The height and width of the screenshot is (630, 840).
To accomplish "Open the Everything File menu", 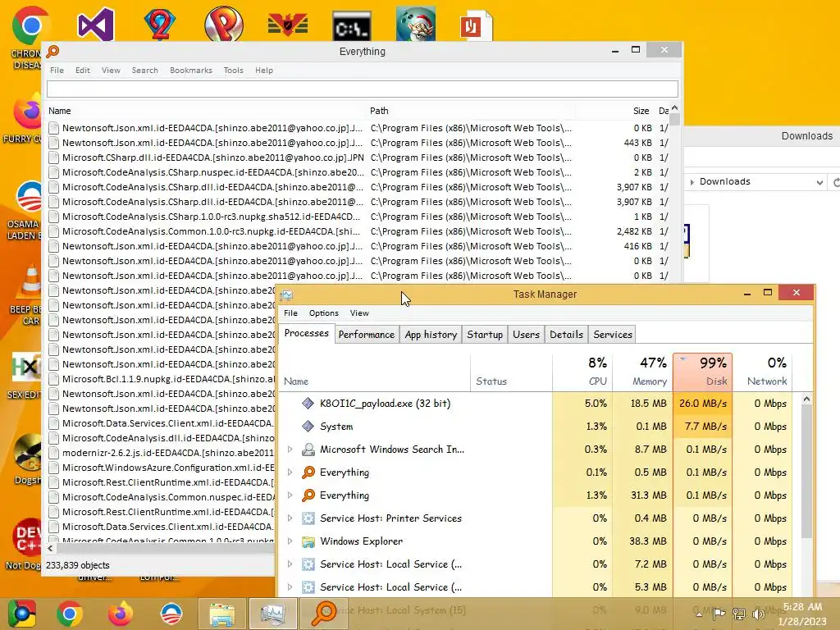I will [x=57, y=71].
